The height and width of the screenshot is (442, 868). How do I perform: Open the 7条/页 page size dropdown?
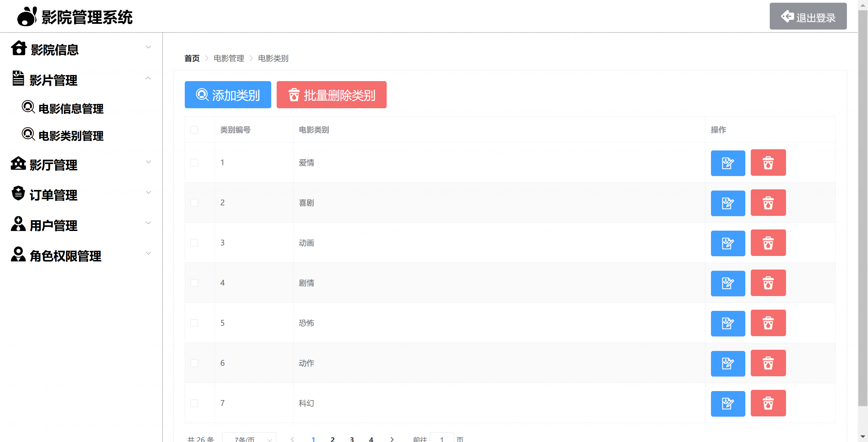pyautogui.click(x=249, y=438)
